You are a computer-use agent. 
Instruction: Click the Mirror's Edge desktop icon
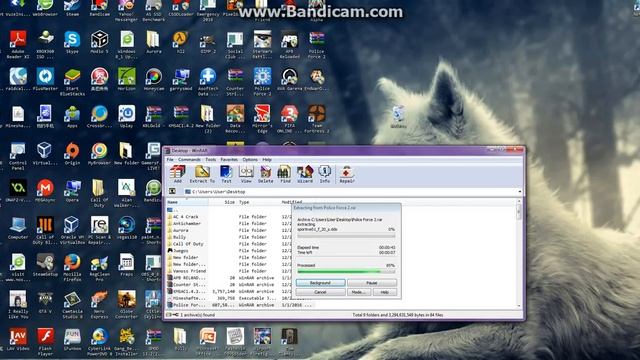262,119
